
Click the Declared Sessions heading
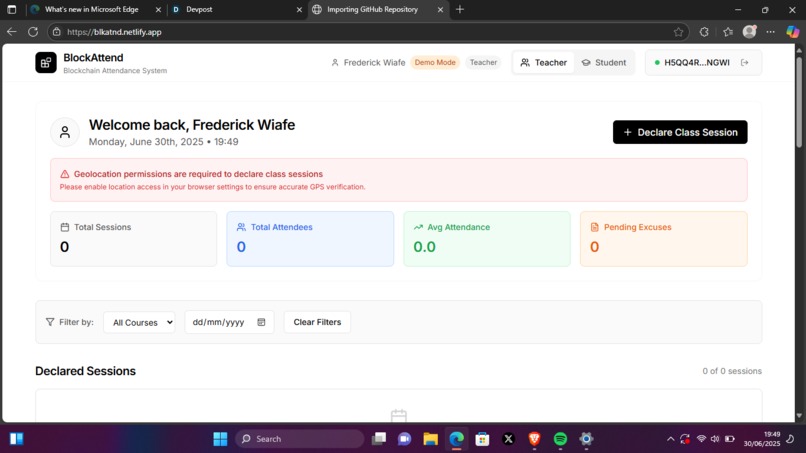pos(85,371)
